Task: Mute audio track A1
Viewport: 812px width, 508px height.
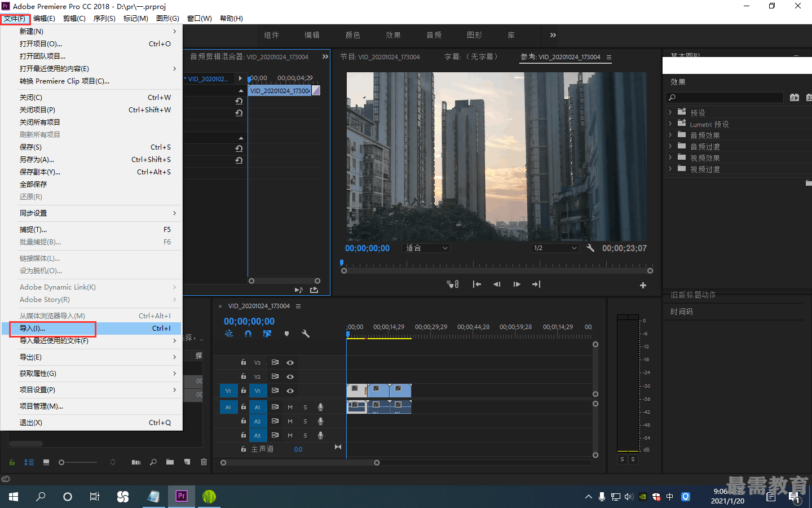Action: click(290, 407)
